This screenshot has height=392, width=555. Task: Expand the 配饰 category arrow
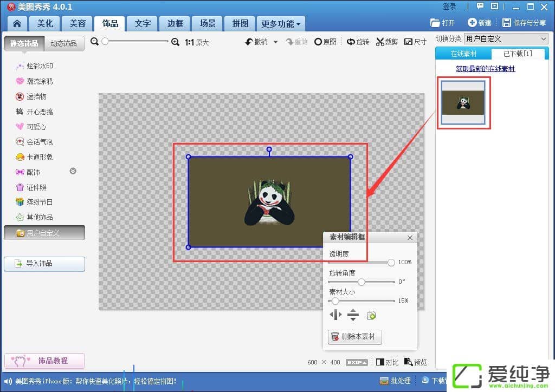click(73, 172)
